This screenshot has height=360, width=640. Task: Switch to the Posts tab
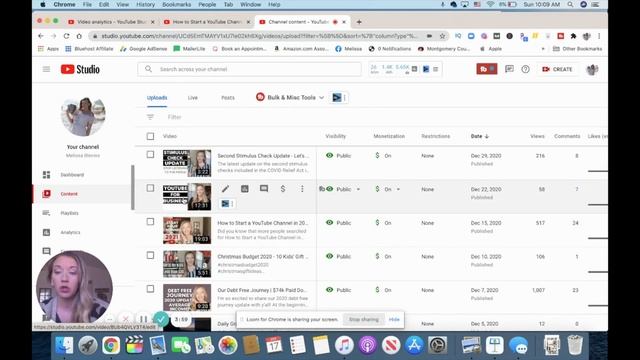(228, 98)
